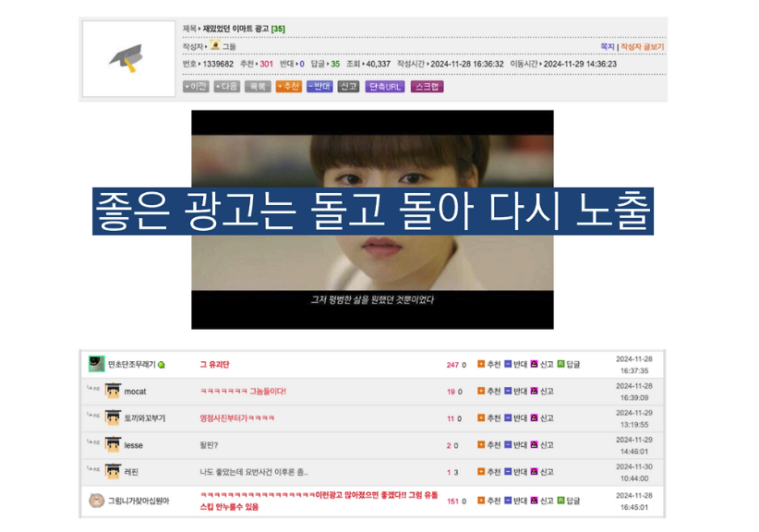This screenshot has height=532, width=759.
Task: Report 토끼와꼬부기's comment with 신고 icon
Action: tap(534, 417)
